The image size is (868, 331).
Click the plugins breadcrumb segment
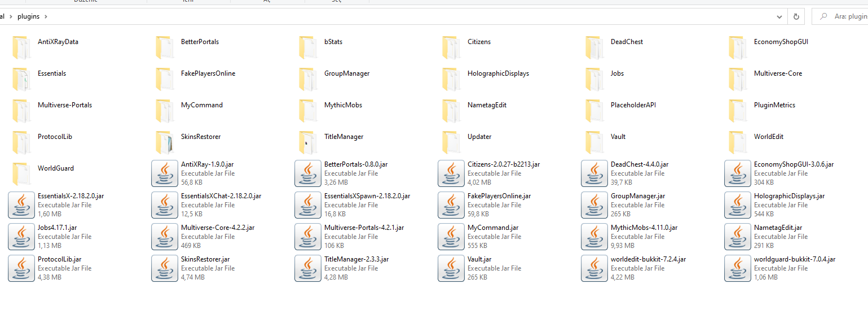29,16
